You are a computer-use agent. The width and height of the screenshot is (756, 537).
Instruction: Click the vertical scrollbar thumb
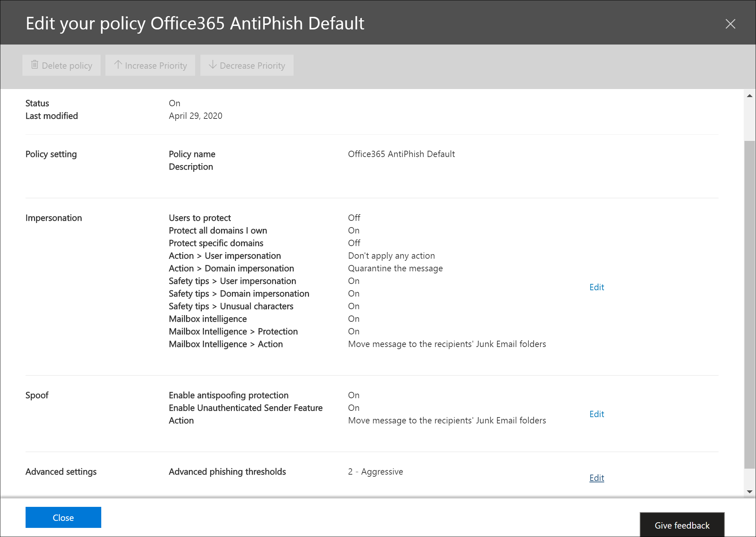click(750, 304)
